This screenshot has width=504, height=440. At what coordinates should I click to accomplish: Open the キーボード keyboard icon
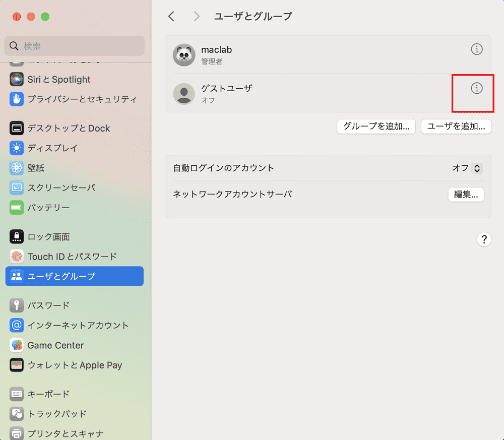17,394
